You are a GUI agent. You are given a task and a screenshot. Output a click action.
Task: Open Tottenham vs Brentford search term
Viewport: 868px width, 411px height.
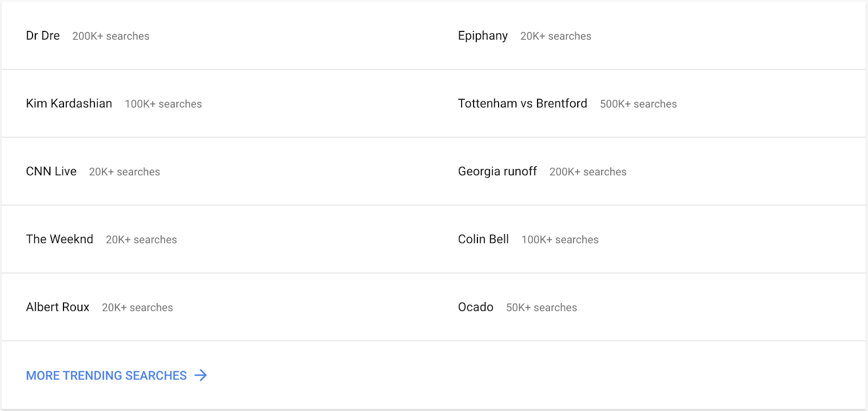[x=522, y=104]
